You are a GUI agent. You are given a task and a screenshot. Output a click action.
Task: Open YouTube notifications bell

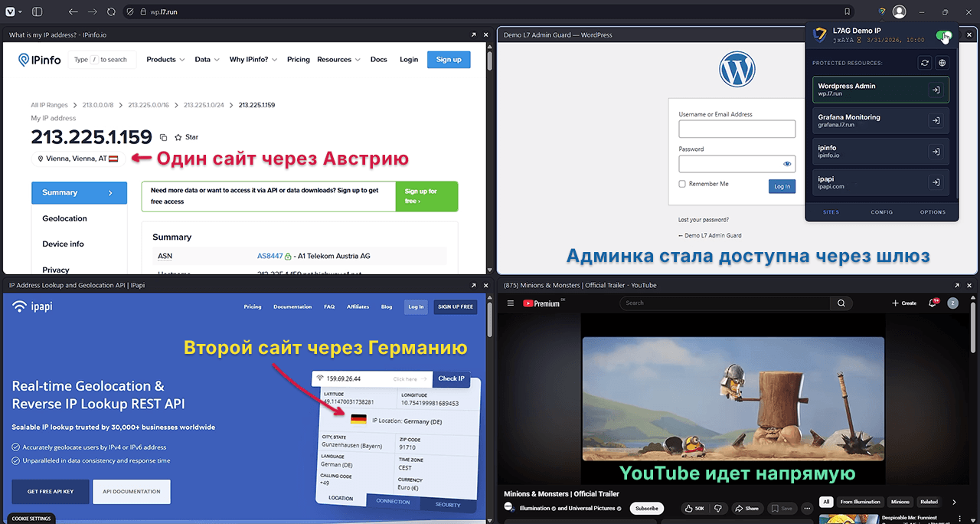[x=933, y=303]
